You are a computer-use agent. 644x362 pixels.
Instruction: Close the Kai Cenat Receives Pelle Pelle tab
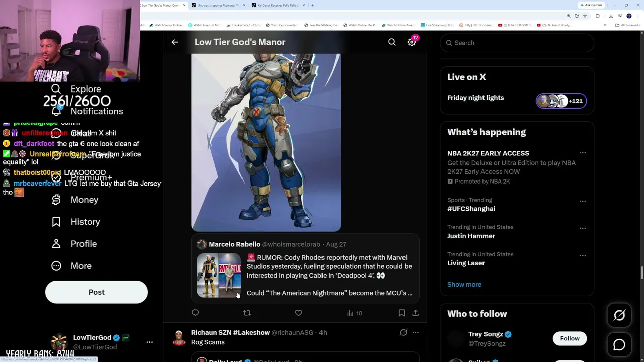coord(304,5)
